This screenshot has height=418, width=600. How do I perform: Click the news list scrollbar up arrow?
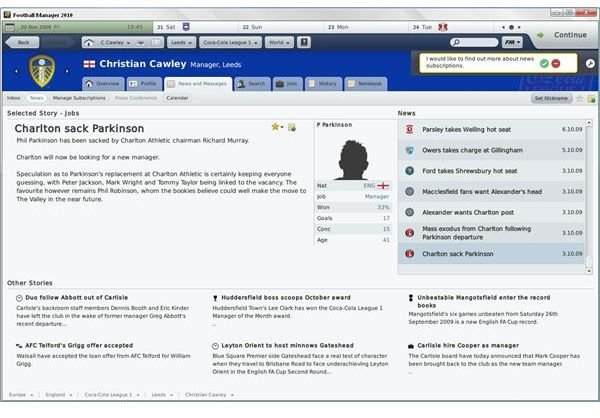point(589,122)
